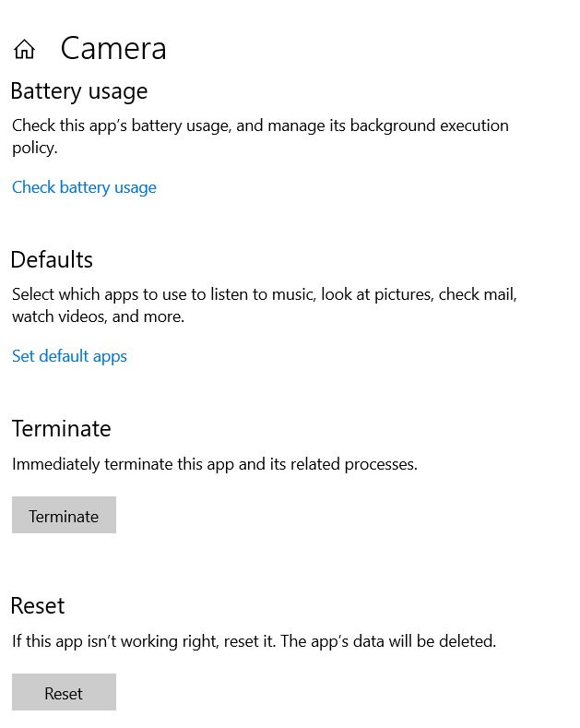The width and height of the screenshot is (580, 728).
Task: Click the Home icon beside Camera title
Action: [24, 49]
